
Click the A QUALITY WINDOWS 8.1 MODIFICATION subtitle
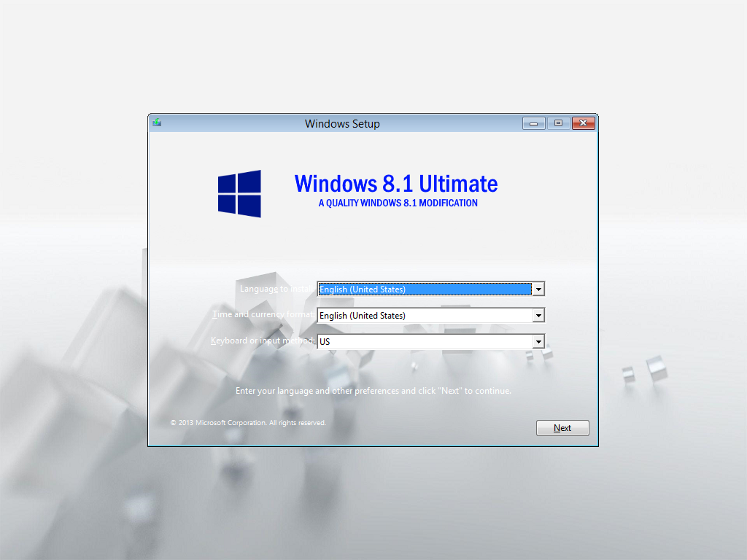coord(398,203)
